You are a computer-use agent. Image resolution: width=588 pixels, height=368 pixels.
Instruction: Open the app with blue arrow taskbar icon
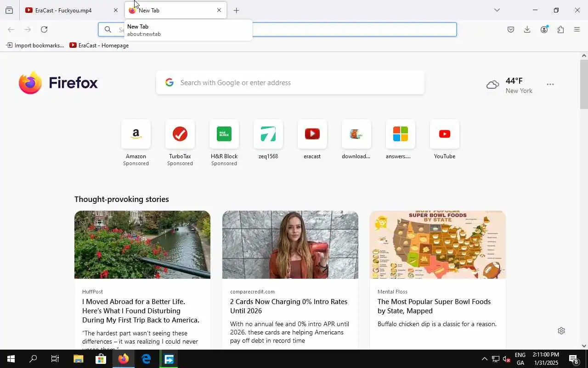pos(169,359)
